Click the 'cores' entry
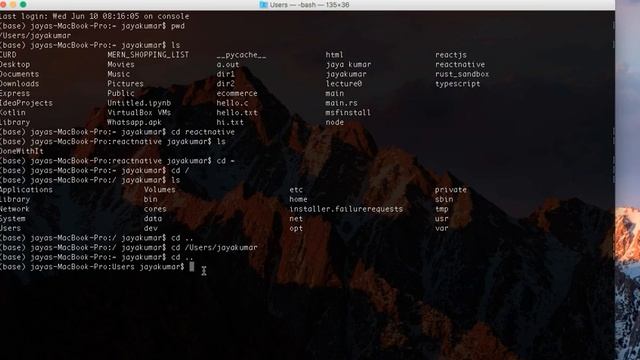The height and width of the screenshot is (360, 640). pyautogui.click(x=155, y=209)
